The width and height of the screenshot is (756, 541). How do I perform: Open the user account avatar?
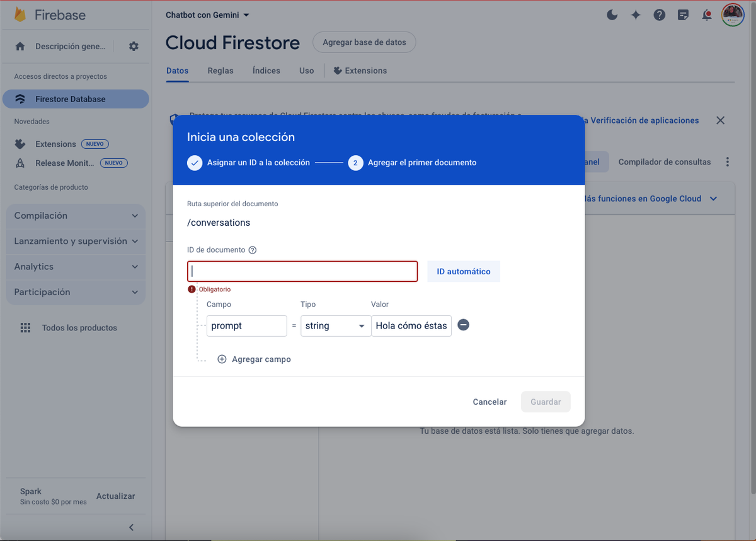coord(733,15)
